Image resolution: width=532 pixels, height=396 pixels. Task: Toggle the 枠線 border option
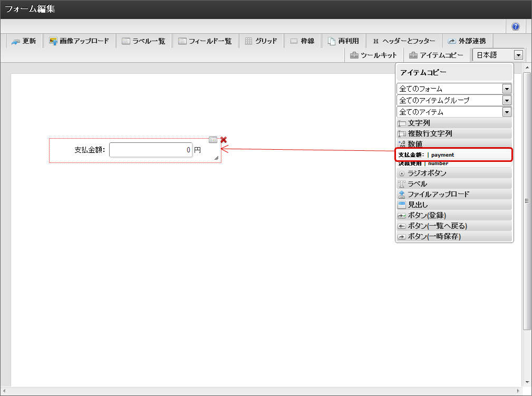pos(302,41)
